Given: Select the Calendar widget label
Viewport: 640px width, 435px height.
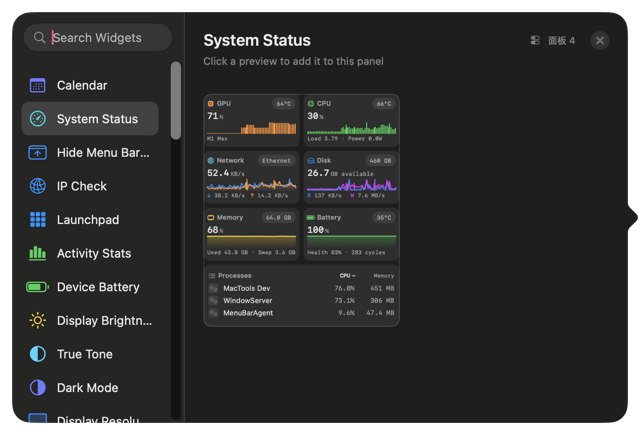Looking at the screenshot, I should coord(82,85).
